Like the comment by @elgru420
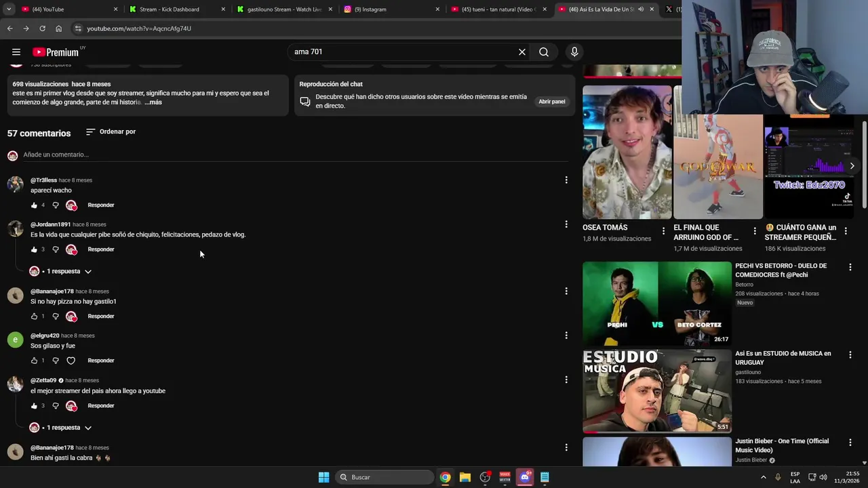This screenshot has width=868, height=488. [34, 361]
